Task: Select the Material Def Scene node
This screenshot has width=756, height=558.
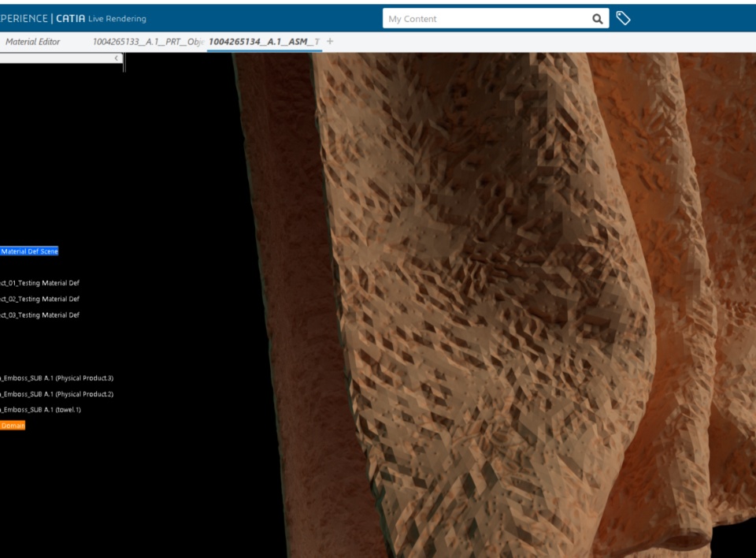Action: click(x=29, y=251)
